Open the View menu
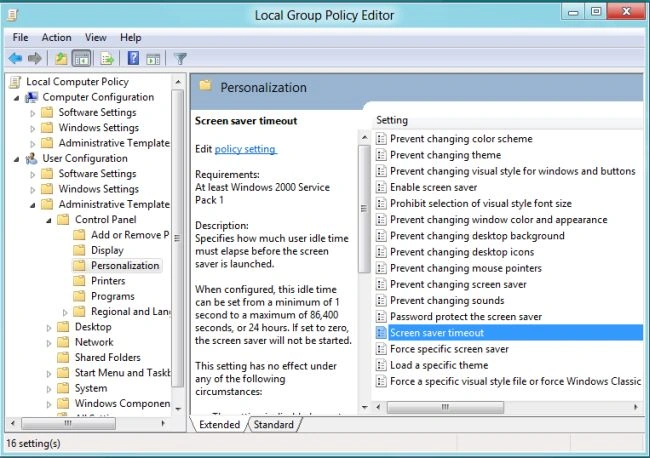The image size is (650, 458). click(96, 37)
